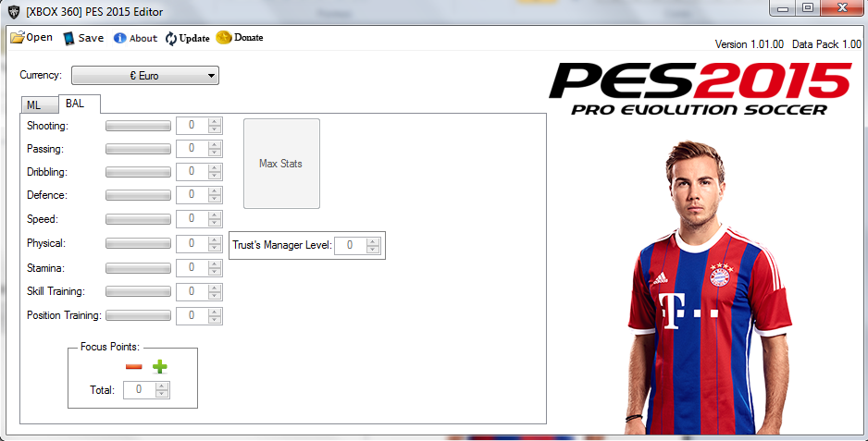Select the BAL tab
This screenshot has height=441, width=868.
coord(75,104)
